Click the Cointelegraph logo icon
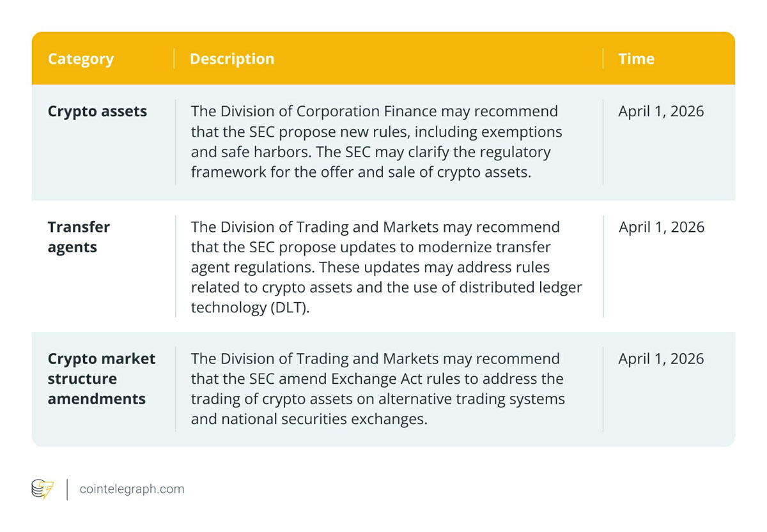Viewport: 767px width, 532px height. (x=42, y=489)
